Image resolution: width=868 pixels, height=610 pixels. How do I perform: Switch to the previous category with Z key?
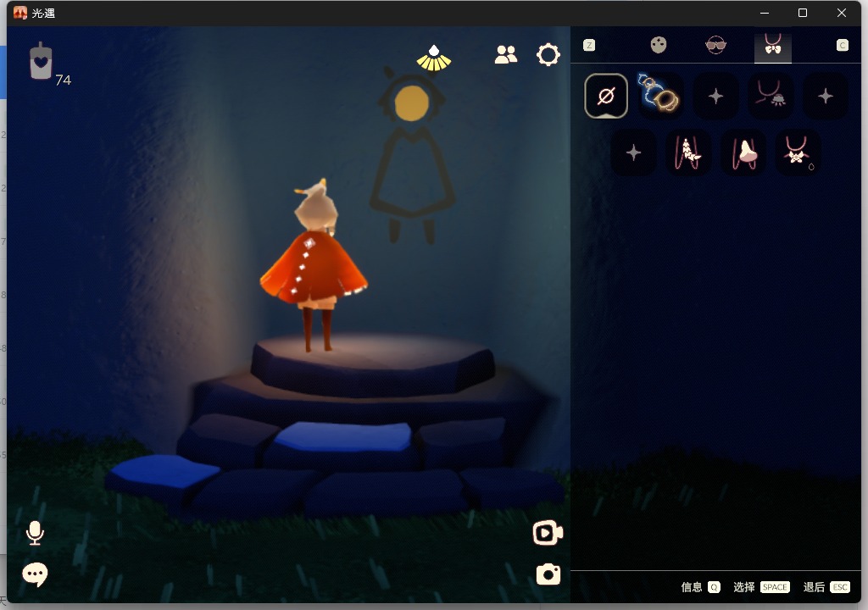[x=589, y=46]
